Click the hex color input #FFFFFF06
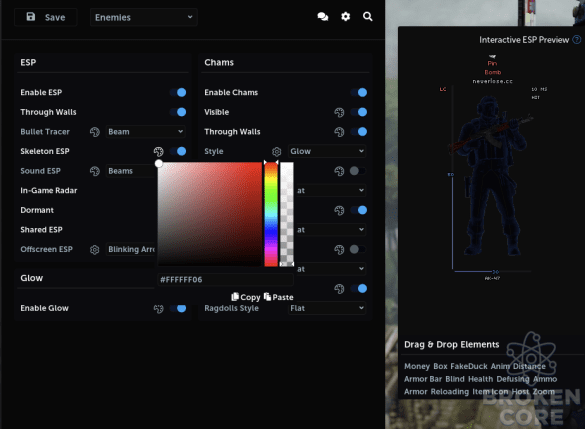This screenshot has width=585, height=429. coord(225,280)
